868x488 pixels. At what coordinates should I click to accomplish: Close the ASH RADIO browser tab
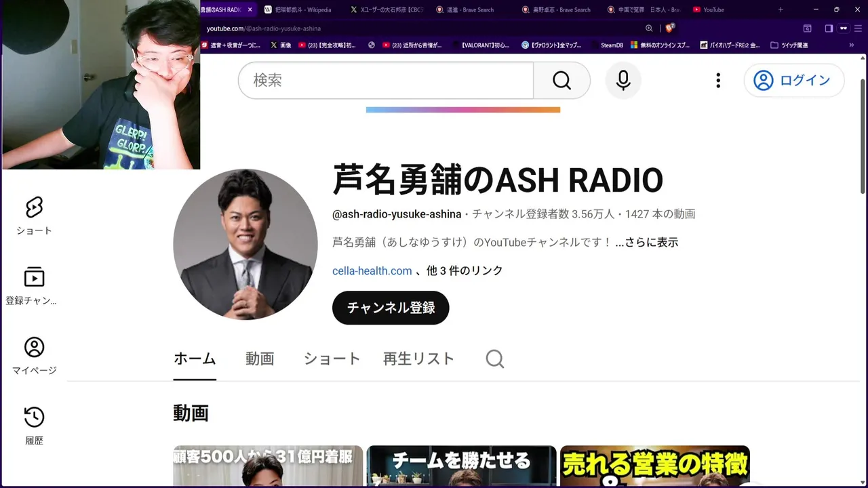[250, 9]
